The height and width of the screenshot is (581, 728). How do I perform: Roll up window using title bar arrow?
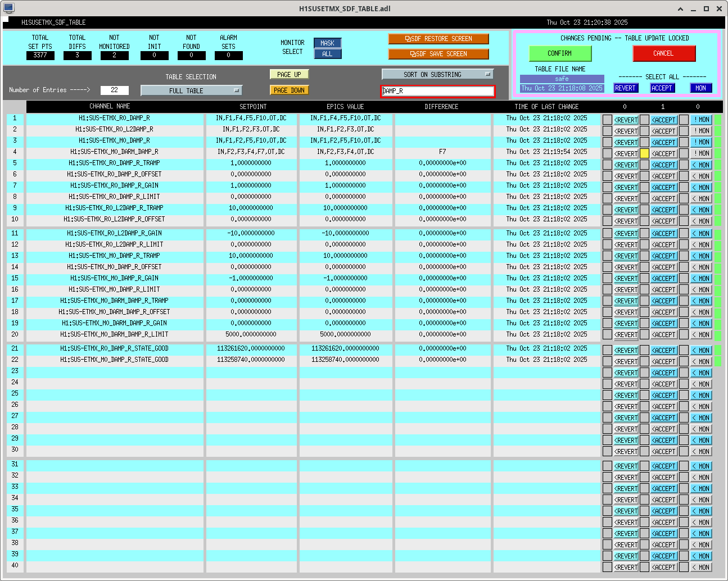[680, 9]
